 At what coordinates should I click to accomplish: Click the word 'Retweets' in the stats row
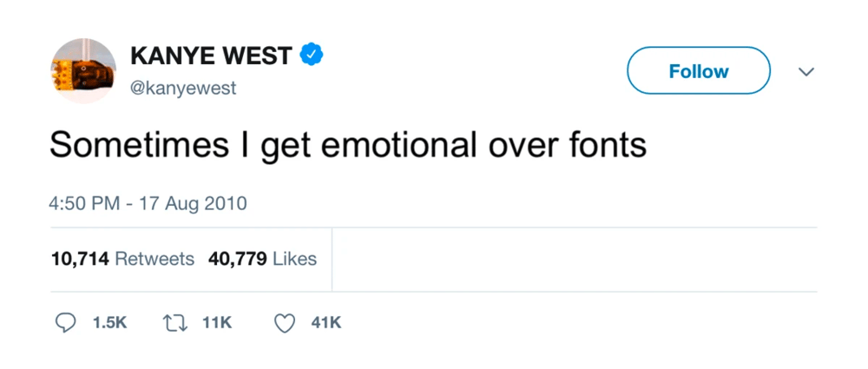(x=155, y=259)
